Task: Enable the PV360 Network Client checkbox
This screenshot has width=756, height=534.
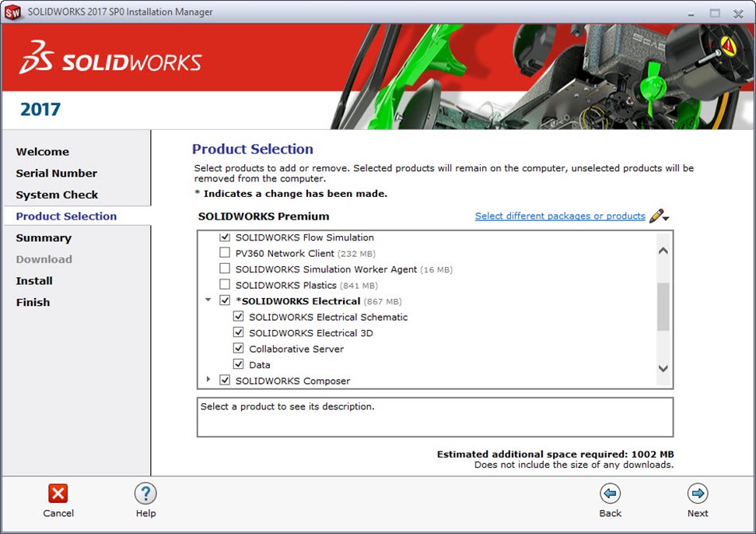Action: point(225,253)
